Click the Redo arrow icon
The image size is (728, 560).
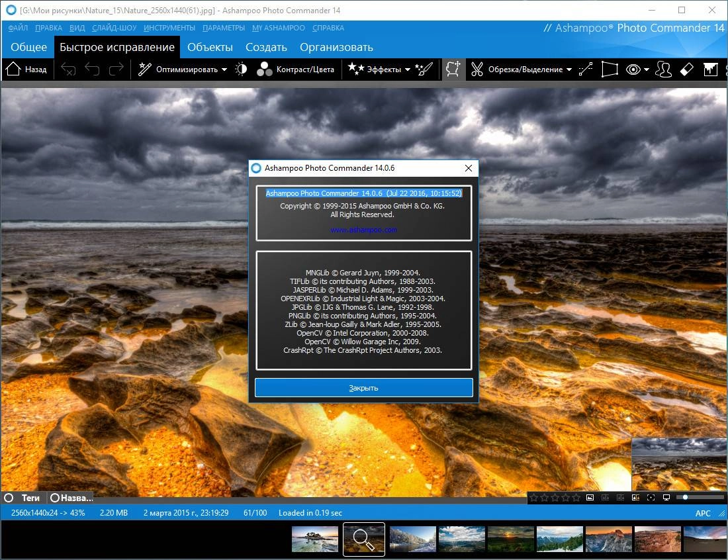(x=116, y=70)
